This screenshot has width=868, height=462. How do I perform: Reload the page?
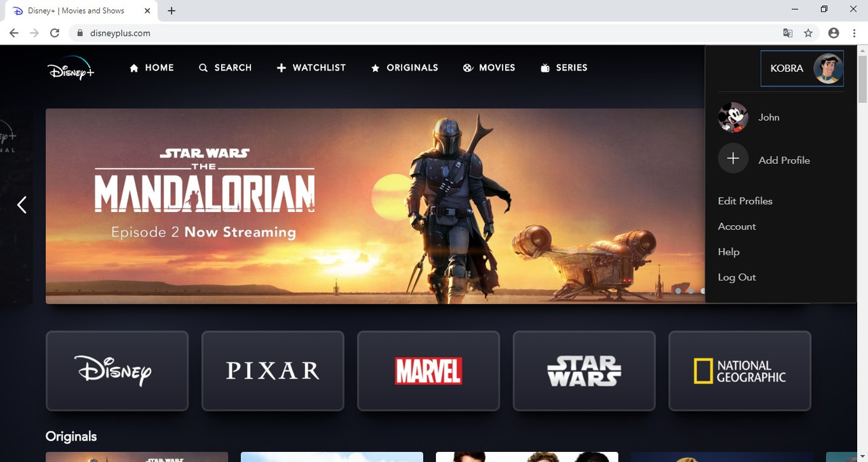pos(55,33)
